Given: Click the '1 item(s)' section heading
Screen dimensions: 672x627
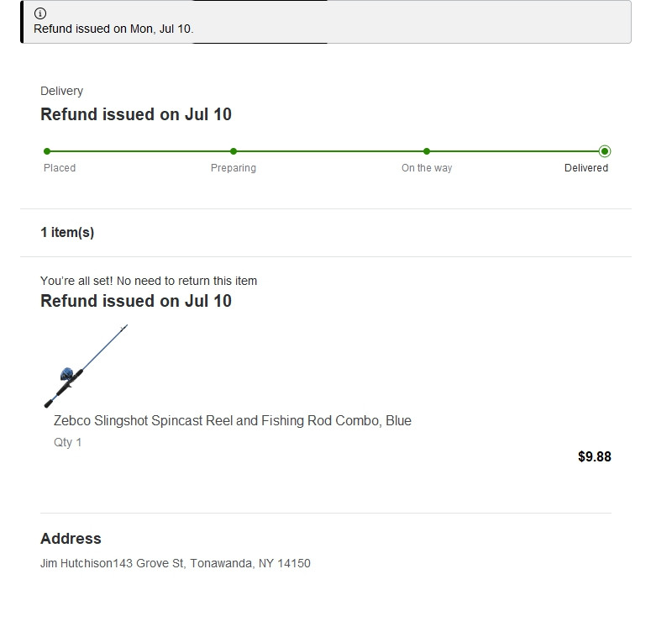Looking at the screenshot, I should 67,233.
